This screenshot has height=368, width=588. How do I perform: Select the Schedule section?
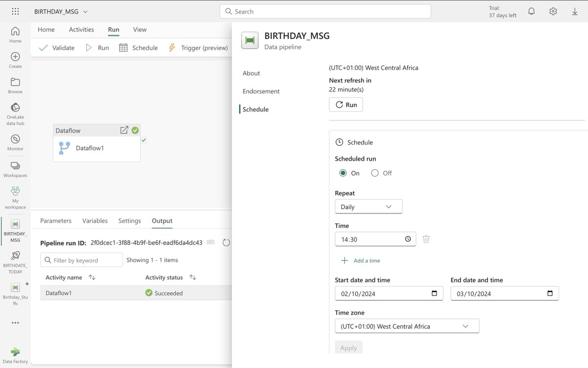pyautogui.click(x=256, y=109)
